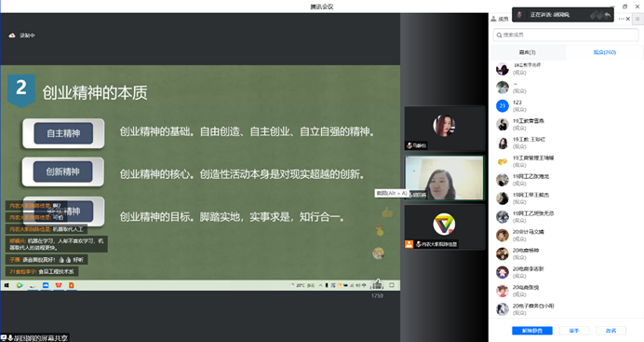Click the members person icon in panel header
This screenshot has width=644, height=342.
[x=493, y=19]
